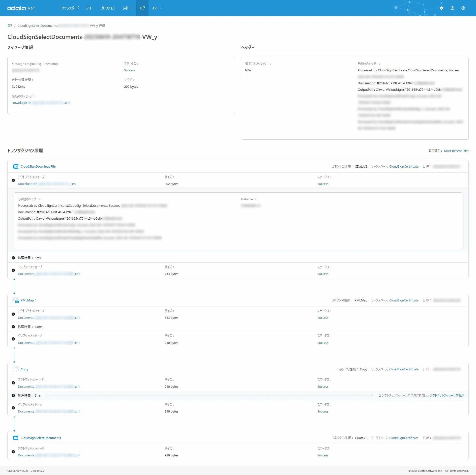Open CloudSignCertificate workspace link in XMLMap_1 row

pos(404,300)
